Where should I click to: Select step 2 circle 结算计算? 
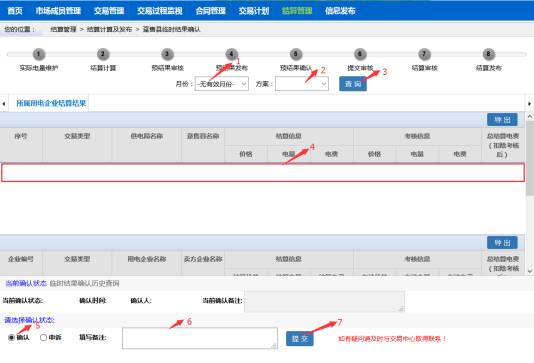[x=103, y=54]
